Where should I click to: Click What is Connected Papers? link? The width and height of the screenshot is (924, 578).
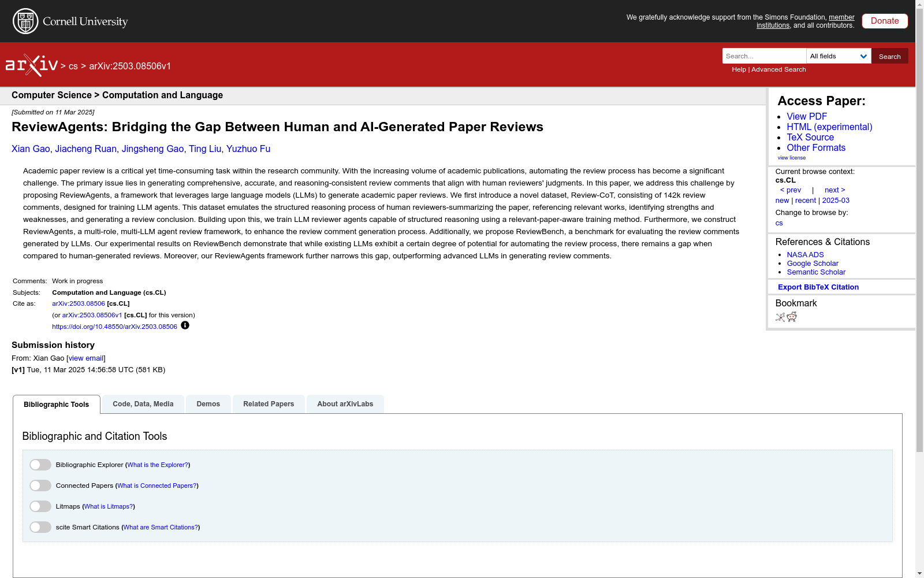(x=157, y=486)
